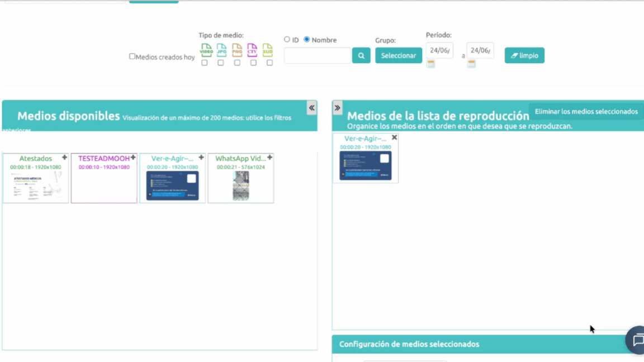
Task: Click the SUB media type icon
Action: (x=267, y=50)
